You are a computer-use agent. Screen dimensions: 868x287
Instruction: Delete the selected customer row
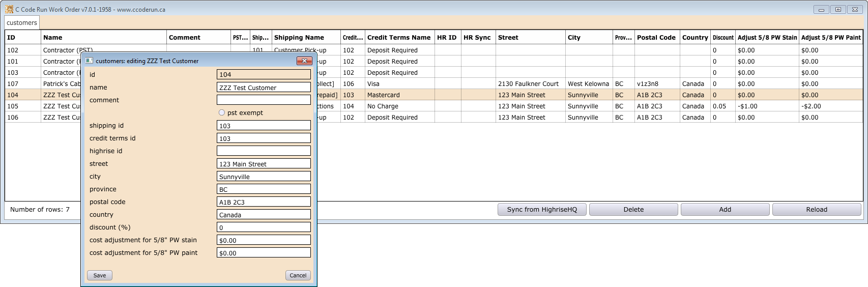(633, 210)
